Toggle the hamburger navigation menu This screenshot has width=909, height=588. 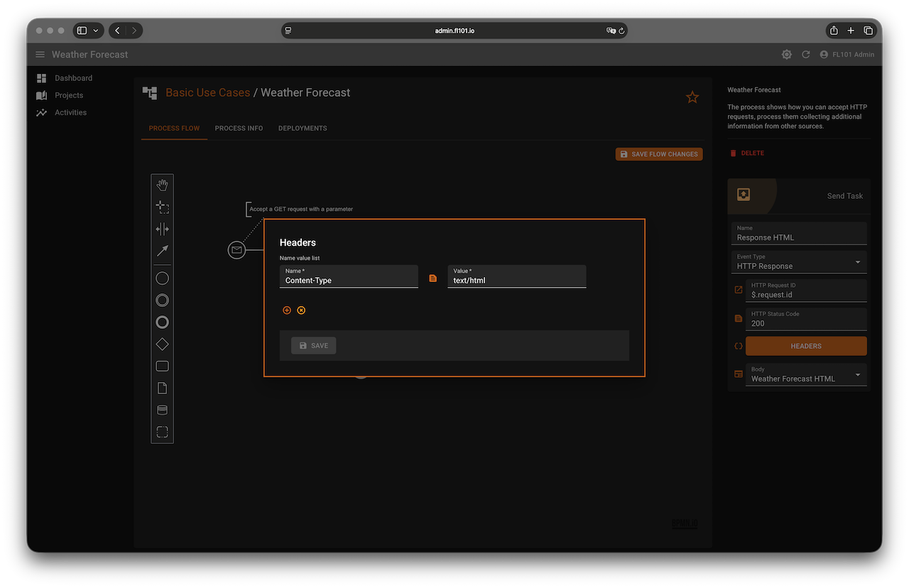pos(40,55)
